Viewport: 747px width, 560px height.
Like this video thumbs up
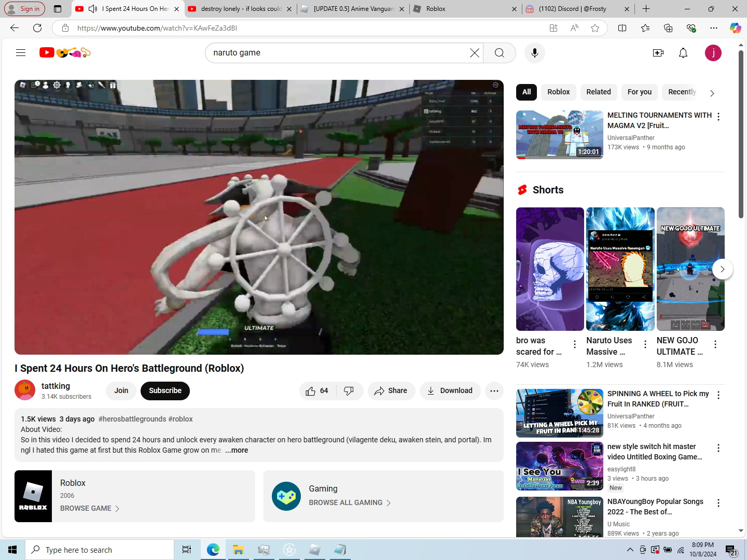point(317,391)
